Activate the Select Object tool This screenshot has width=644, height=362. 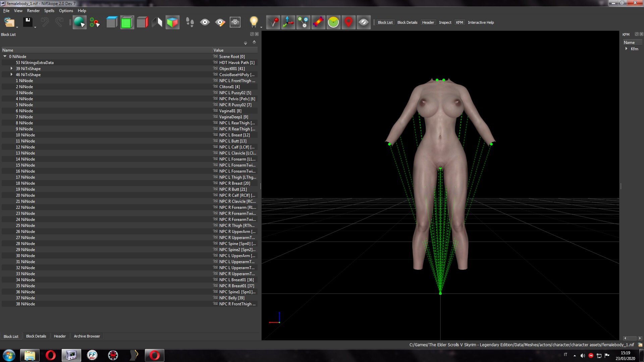point(79,22)
